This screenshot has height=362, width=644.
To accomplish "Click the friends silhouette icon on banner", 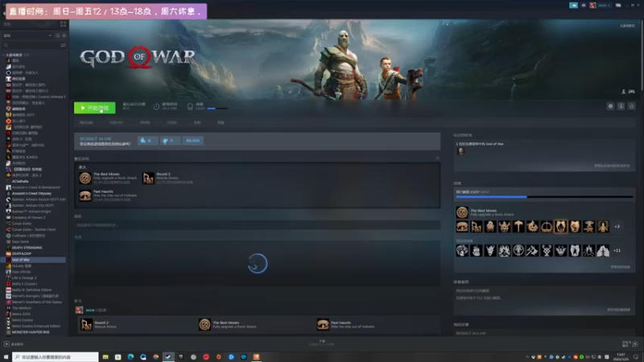I will [x=623, y=92].
